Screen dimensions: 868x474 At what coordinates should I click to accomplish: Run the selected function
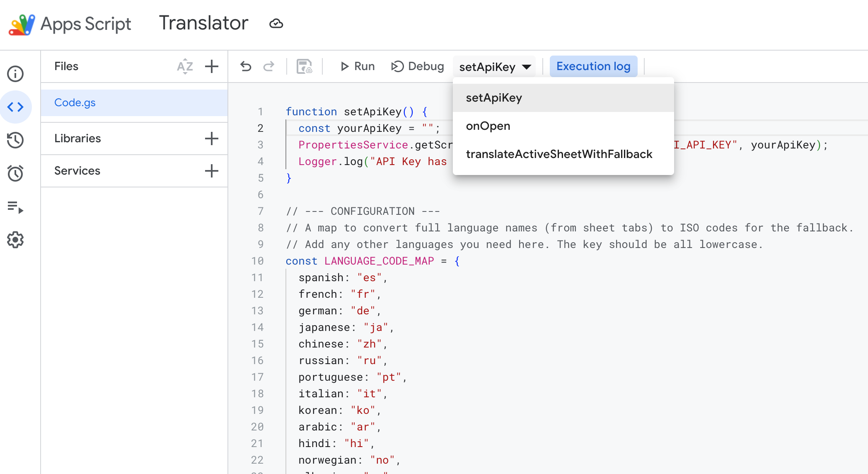pos(357,66)
